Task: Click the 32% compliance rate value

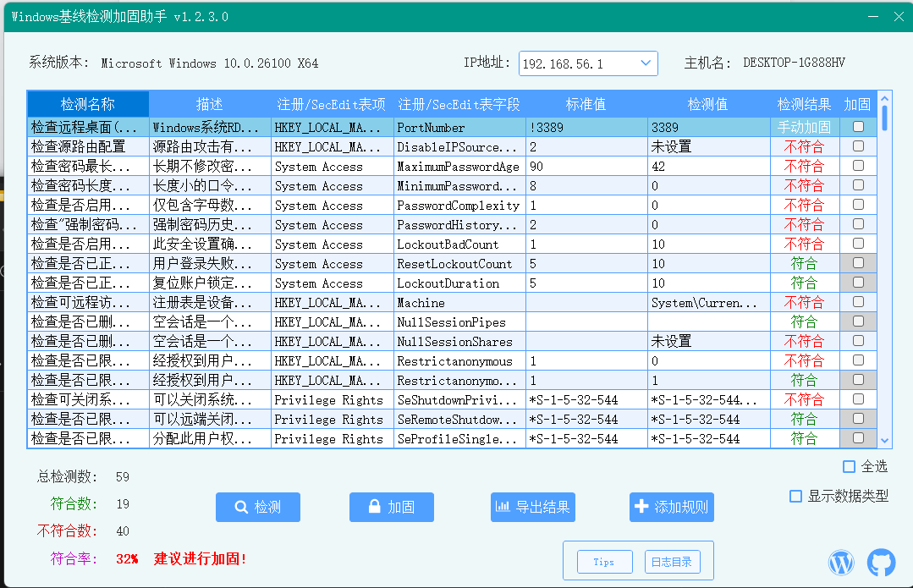Action: coord(127,559)
